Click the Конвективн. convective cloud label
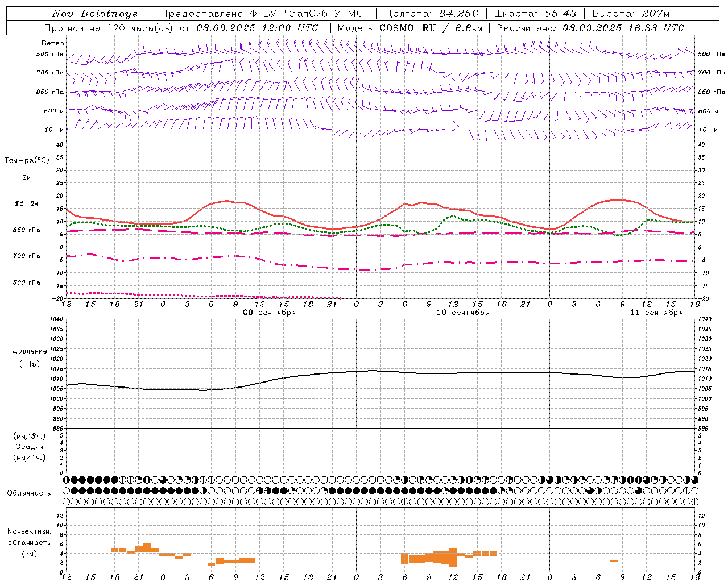Image resolution: width=728 pixels, height=582 pixels. [30, 531]
